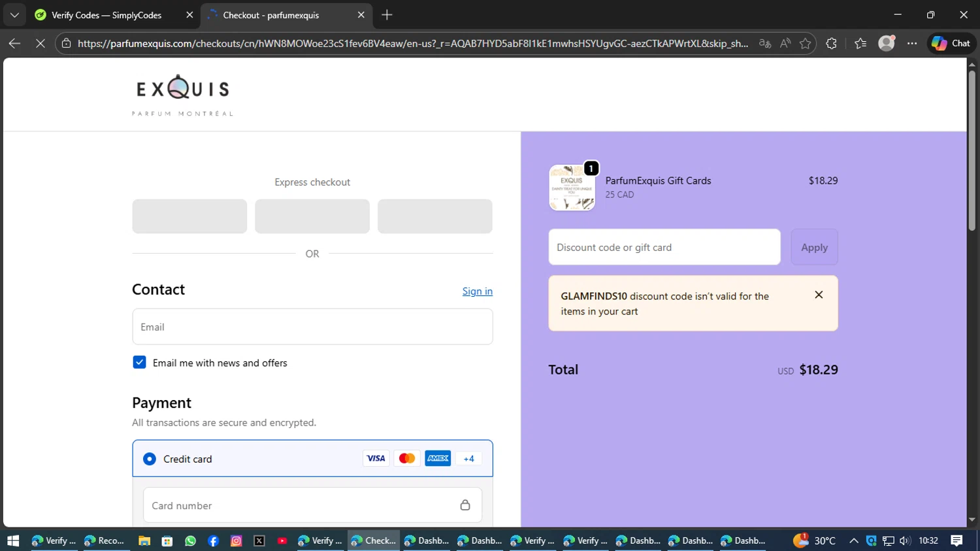Image resolution: width=980 pixels, height=551 pixels.
Task: Switch to Verify Codes — SimplyCodes tab
Action: (106, 14)
